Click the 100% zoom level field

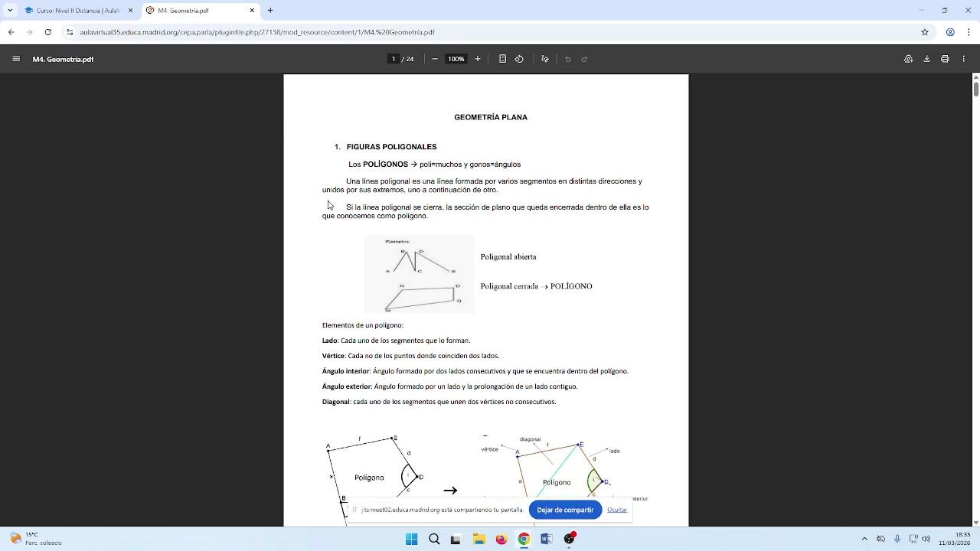tap(456, 59)
